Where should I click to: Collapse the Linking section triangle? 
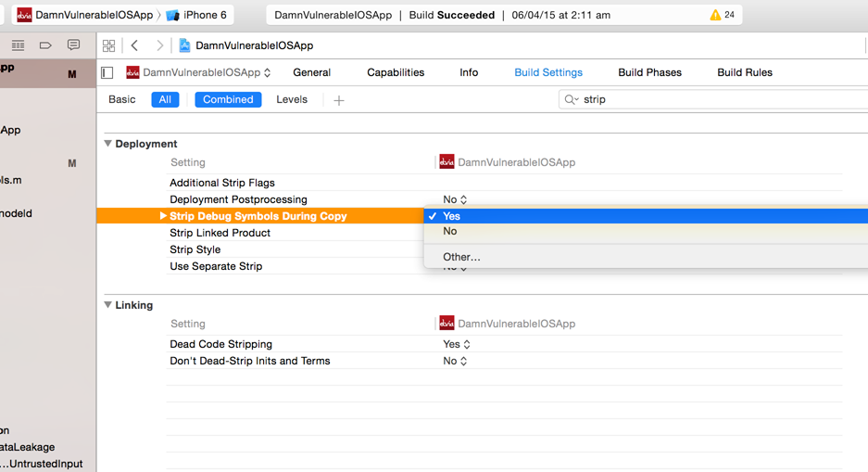tap(108, 305)
